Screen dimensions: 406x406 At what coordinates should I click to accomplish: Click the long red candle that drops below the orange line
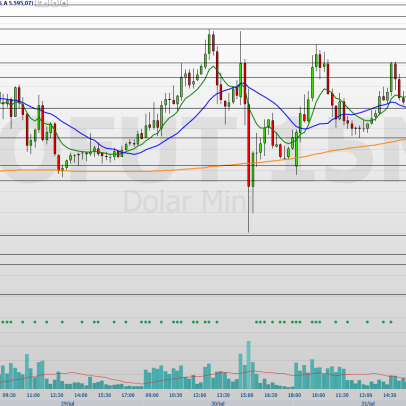[x=249, y=145]
